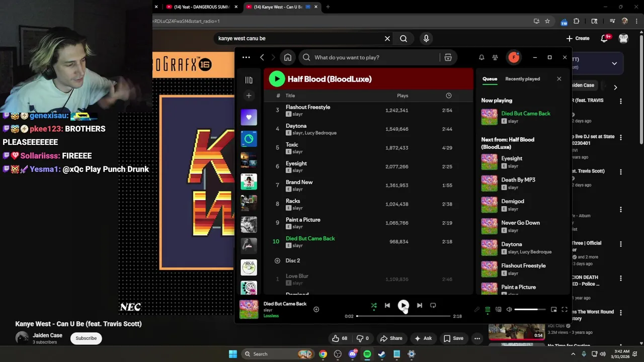Image resolution: width=644 pixels, height=362 pixels.
Task: Add Died But Came Back to Liked Songs
Action: pyautogui.click(x=316, y=310)
